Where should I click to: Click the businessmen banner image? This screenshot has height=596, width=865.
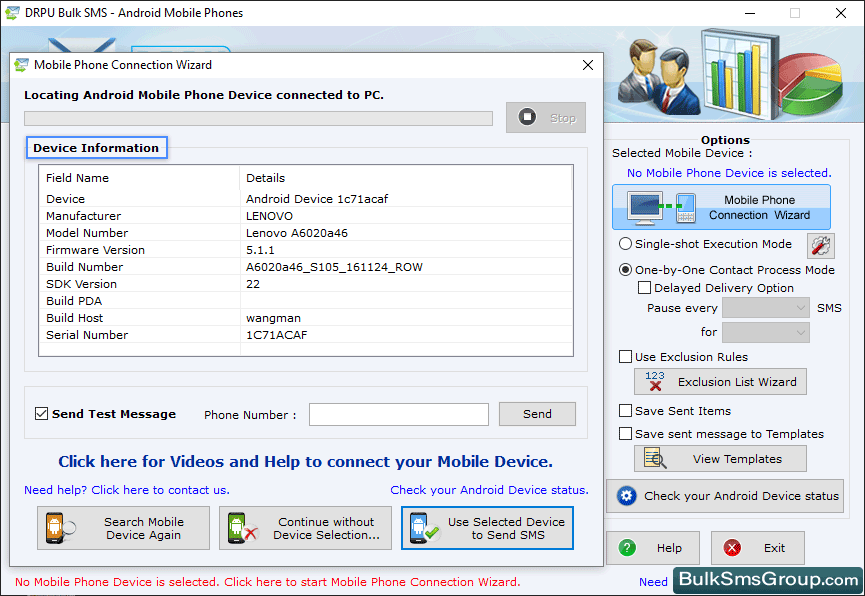click(x=658, y=76)
